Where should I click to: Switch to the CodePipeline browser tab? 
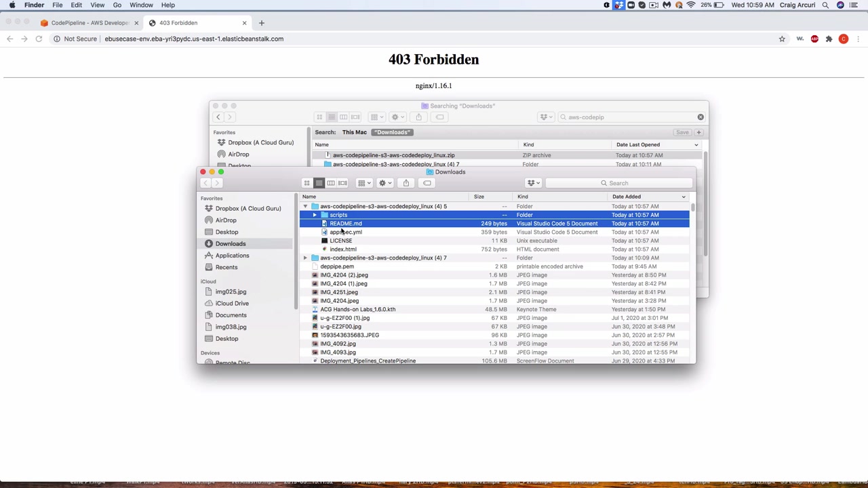click(x=90, y=23)
